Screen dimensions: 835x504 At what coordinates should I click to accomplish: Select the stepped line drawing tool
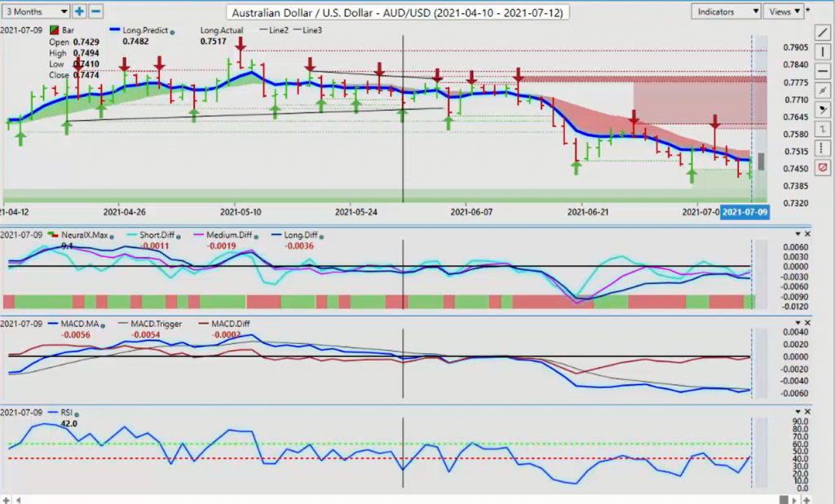tap(822, 129)
